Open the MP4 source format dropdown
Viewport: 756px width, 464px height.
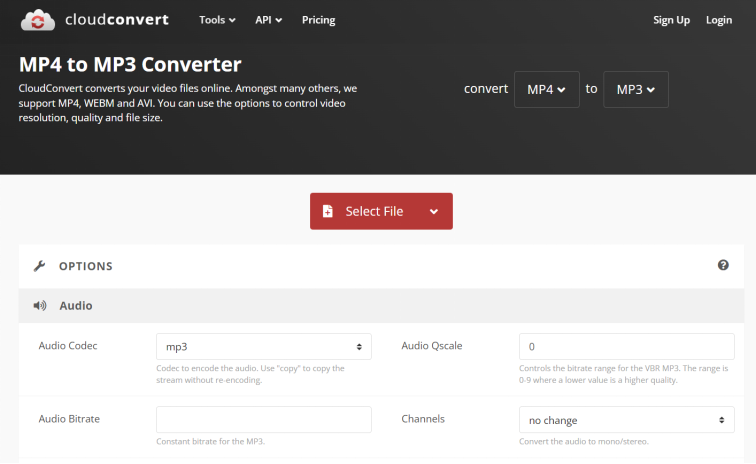tap(547, 89)
